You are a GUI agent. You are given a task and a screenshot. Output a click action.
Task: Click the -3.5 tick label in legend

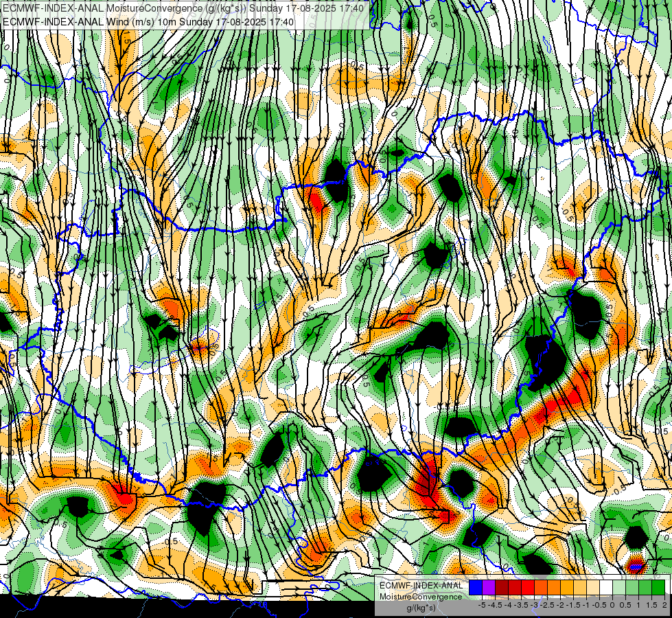521,605
